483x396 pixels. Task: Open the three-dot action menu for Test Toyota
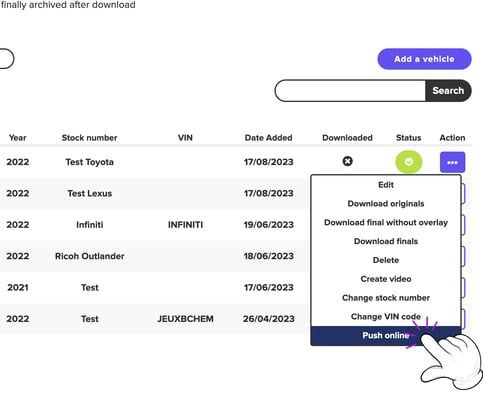(x=452, y=162)
